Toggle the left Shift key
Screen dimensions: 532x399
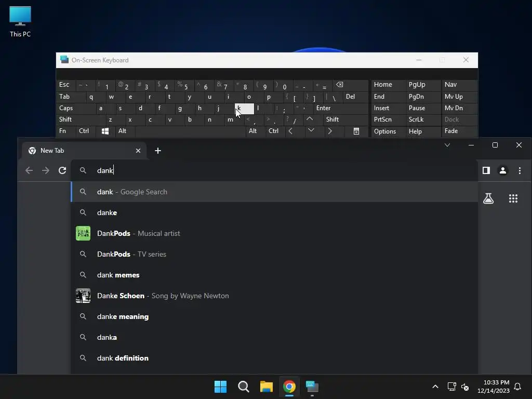coord(81,119)
